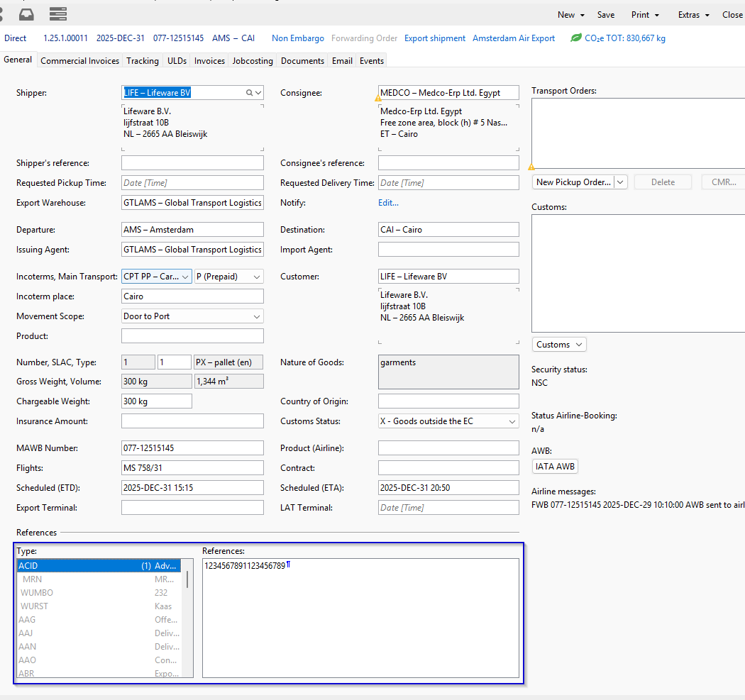Open the Print menu

pos(645,15)
